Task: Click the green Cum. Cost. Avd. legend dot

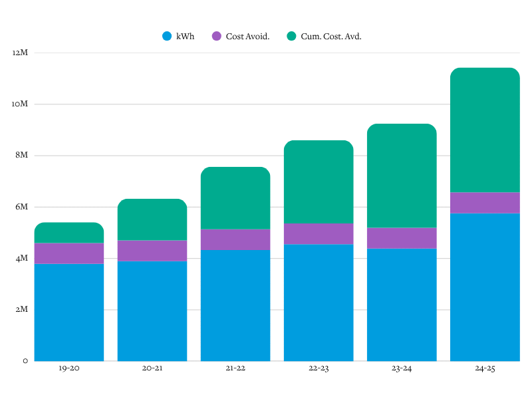Action: point(291,37)
